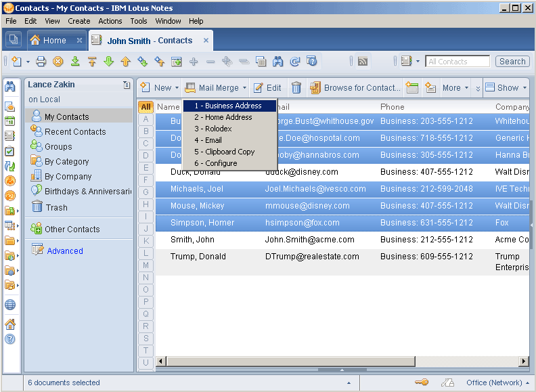This screenshot has height=392, width=536.
Task: Select the 'All' alphabet filter
Action: (146, 107)
